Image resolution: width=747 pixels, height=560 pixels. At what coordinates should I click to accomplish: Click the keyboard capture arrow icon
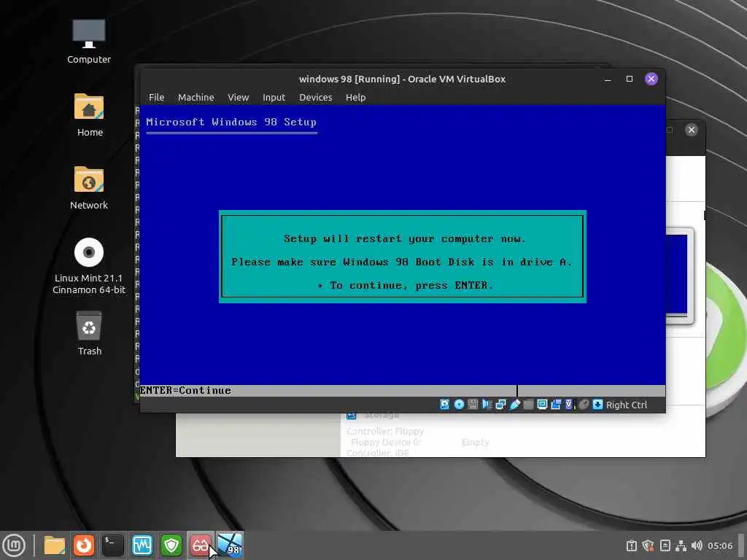point(597,405)
